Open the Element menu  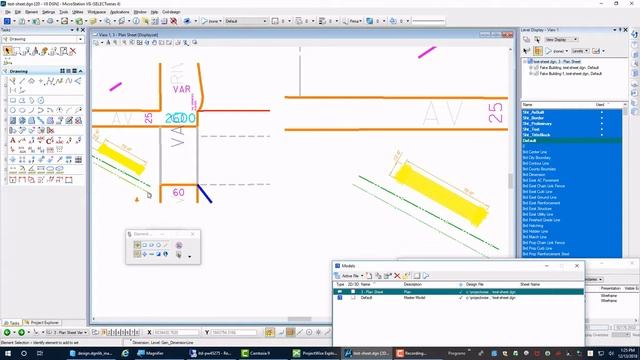pyautogui.click(x=31, y=12)
